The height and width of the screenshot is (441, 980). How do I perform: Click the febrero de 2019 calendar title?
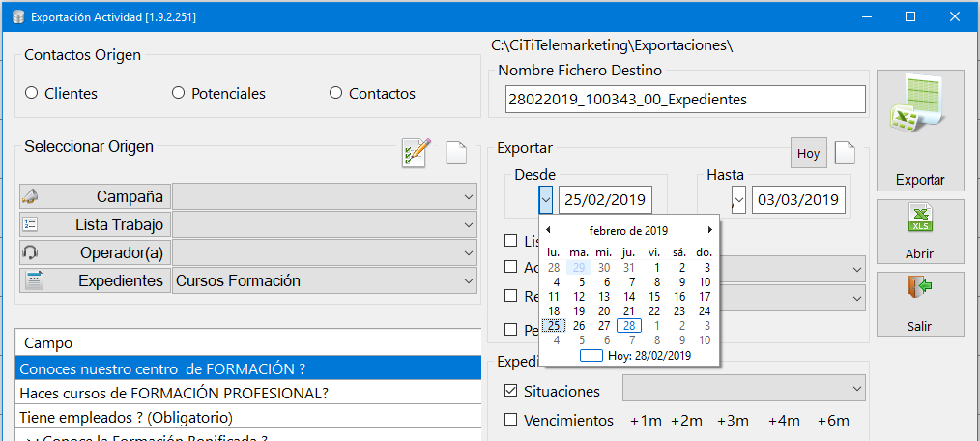point(628,231)
